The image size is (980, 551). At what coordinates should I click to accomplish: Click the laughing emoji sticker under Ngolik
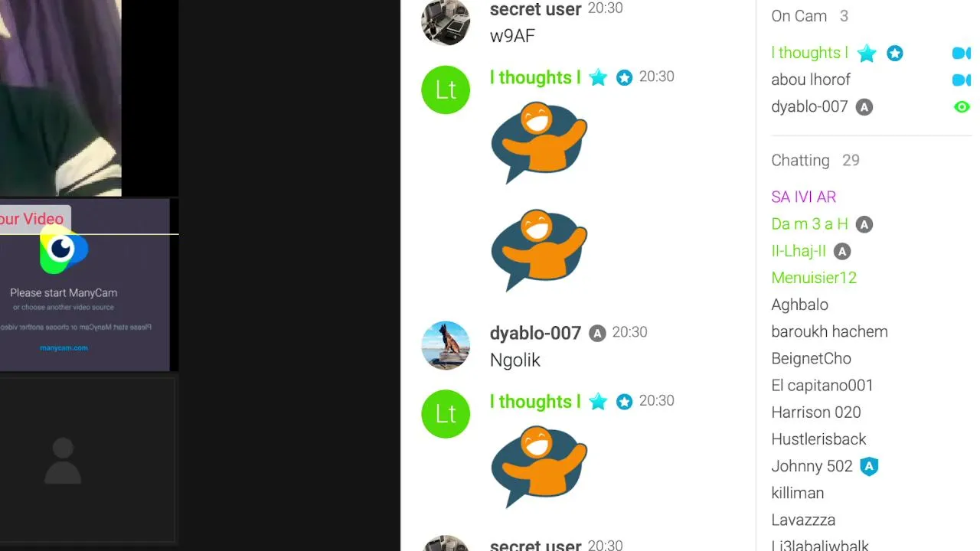coord(539,466)
